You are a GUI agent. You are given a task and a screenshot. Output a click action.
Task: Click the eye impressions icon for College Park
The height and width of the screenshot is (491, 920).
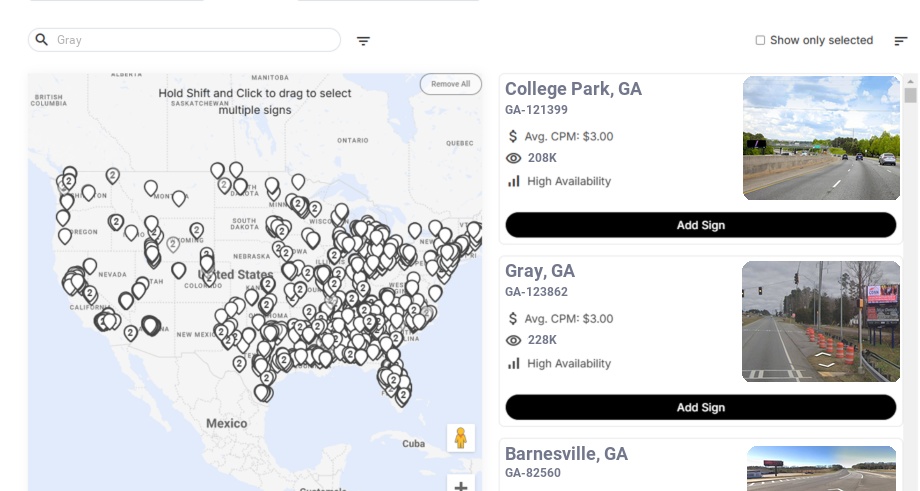click(514, 158)
